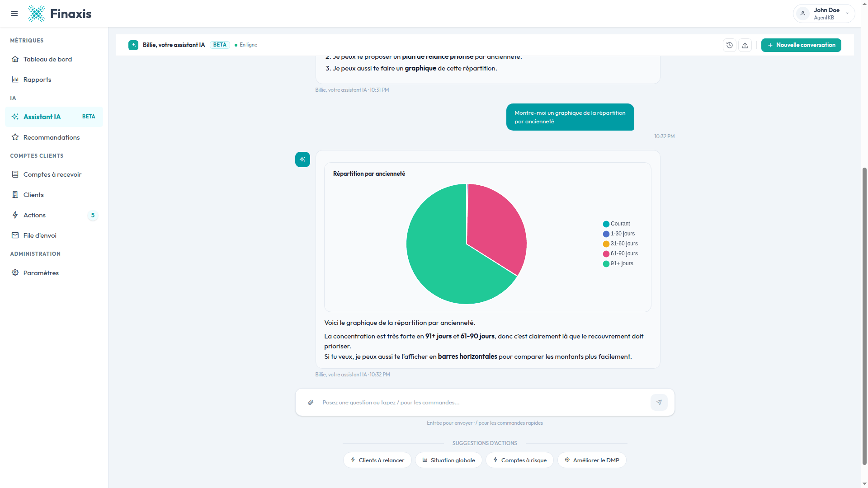Viewport: 868px width, 488px height.
Task: Select Assistant IA in sidebar
Action: point(54,117)
